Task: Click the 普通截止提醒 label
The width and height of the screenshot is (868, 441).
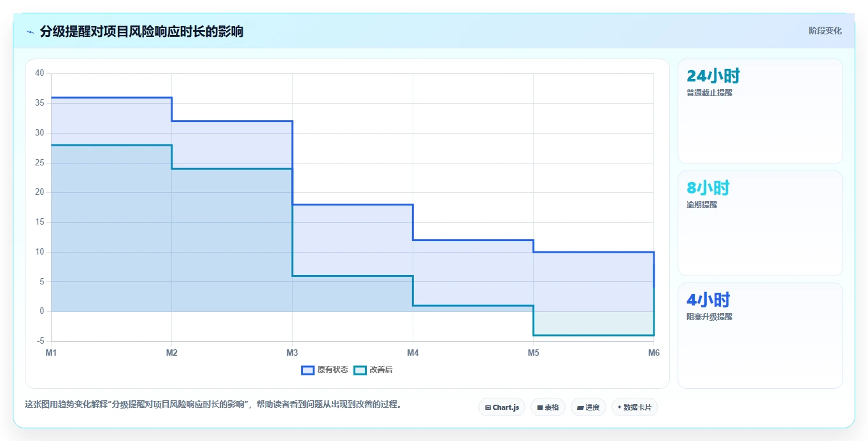Action: coord(709,93)
